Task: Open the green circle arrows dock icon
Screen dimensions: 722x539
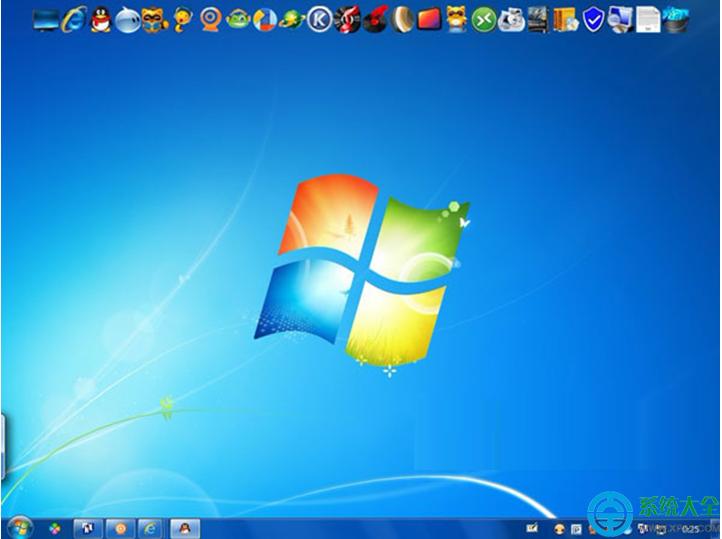Action: (483, 18)
